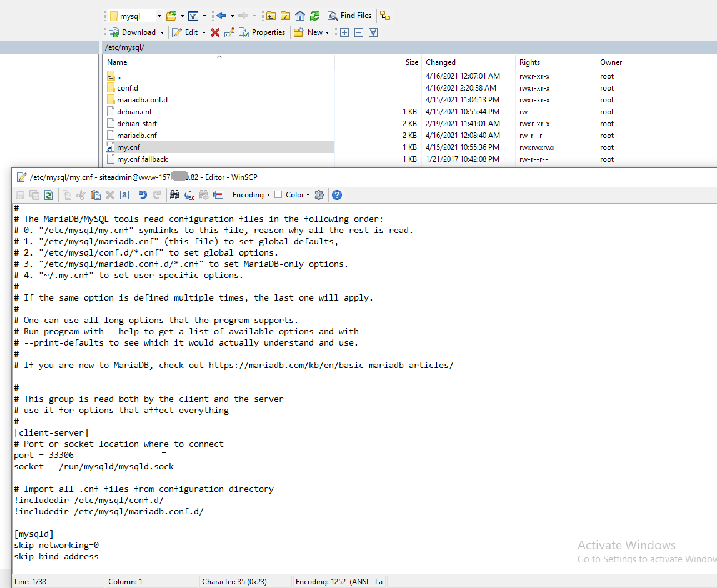Open Properties of the selected file
This screenshot has width=717, height=588.
point(262,32)
